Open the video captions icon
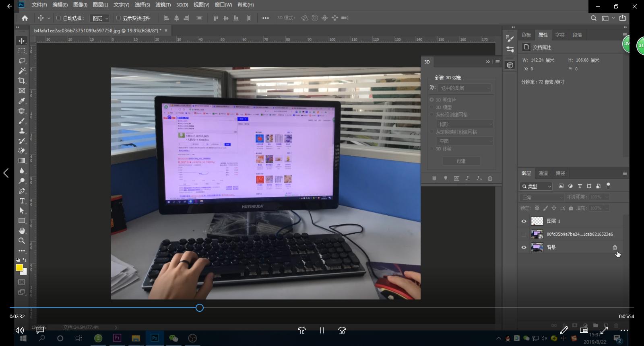This screenshot has width=644, height=346. coord(40,330)
